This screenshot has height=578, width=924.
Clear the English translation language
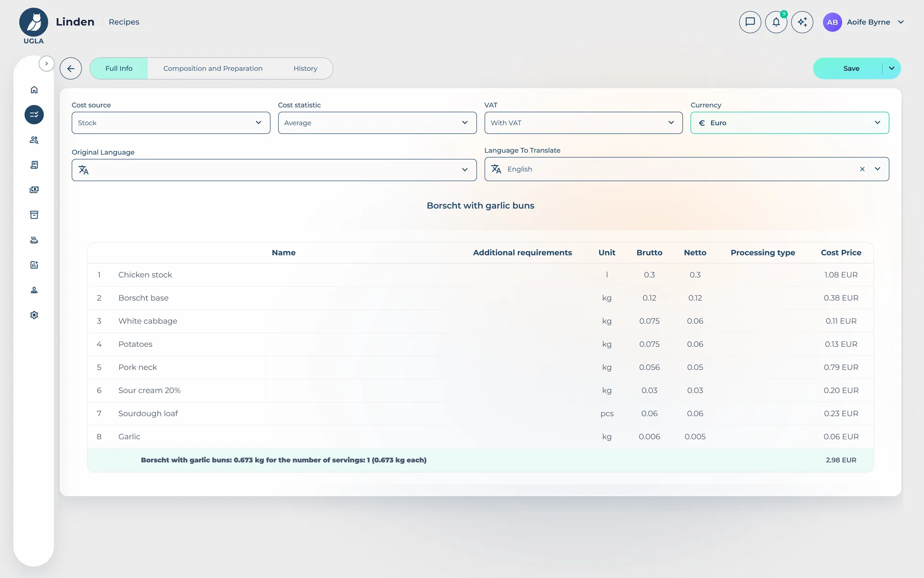(862, 169)
